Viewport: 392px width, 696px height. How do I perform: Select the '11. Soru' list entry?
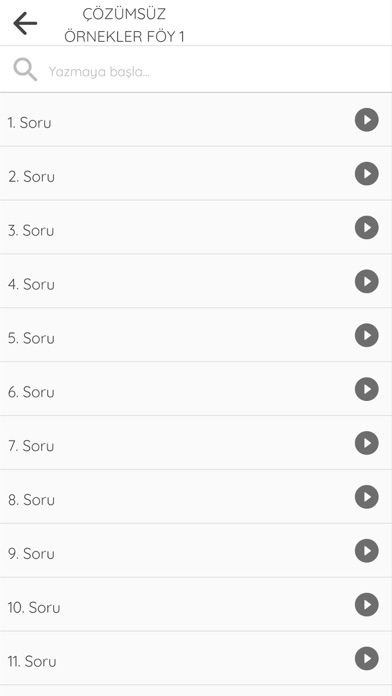tap(196, 658)
